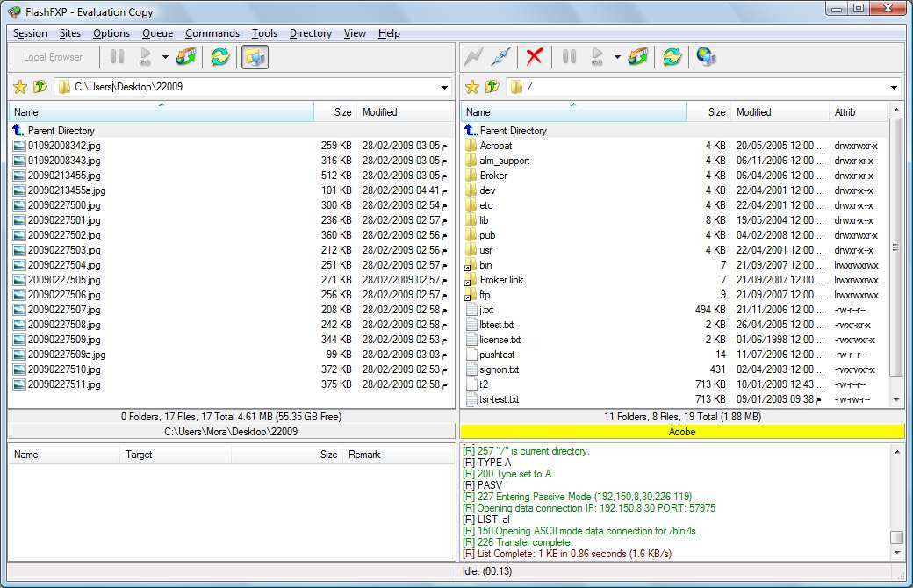Enable the remote transfer mode toggle icon
This screenshot has width=913, height=588.
tap(637, 56)
